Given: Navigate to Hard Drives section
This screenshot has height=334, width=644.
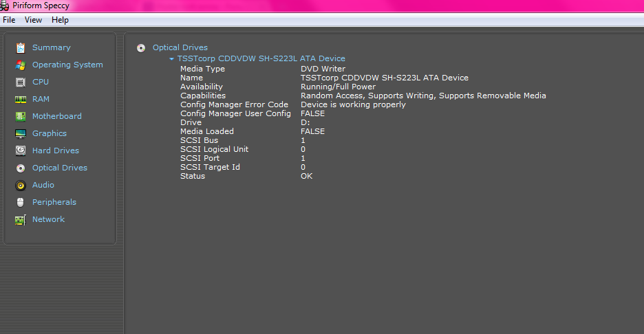Looking at the screenshot, I should coord(56,151).
